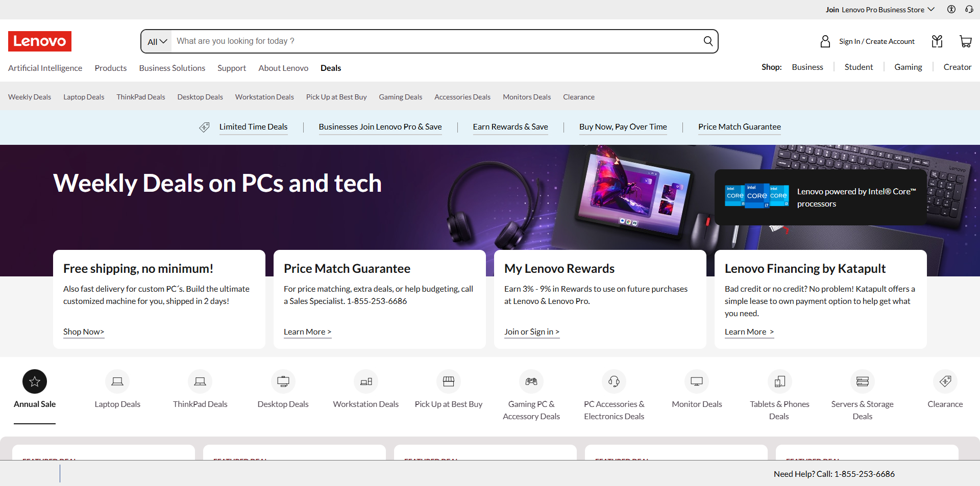Open the "All" search category dropdown
Image resolution: width=980 pixels, height=486 pixels.
pos(156,41)
